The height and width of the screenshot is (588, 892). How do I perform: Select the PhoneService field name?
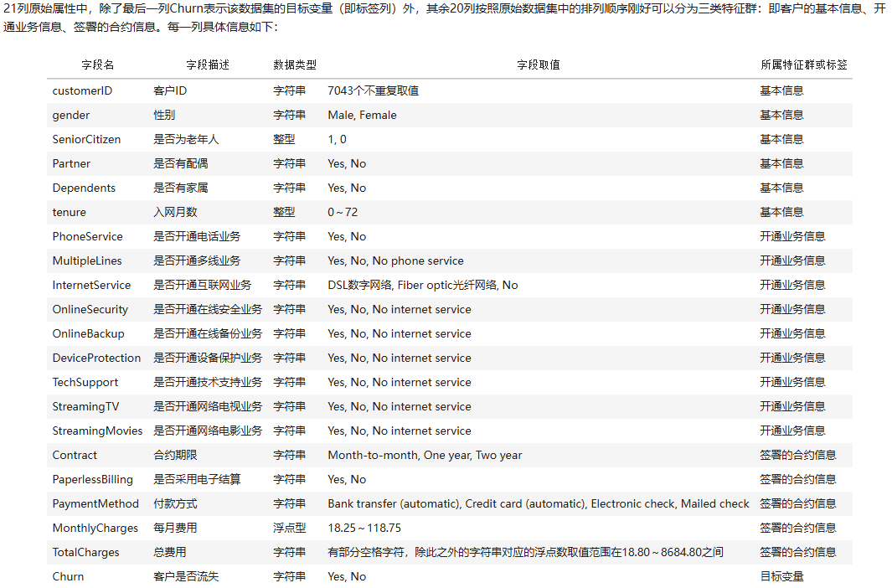click(88, 236)
